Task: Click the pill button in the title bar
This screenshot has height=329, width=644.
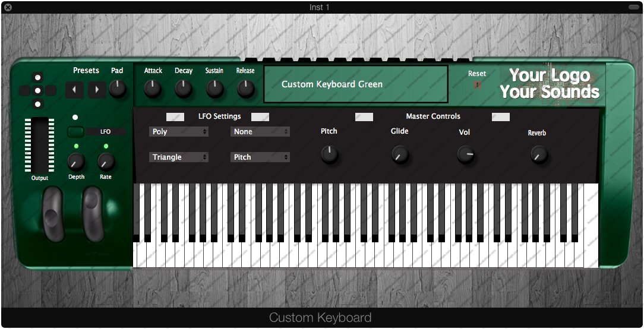Action: [634, 7]
